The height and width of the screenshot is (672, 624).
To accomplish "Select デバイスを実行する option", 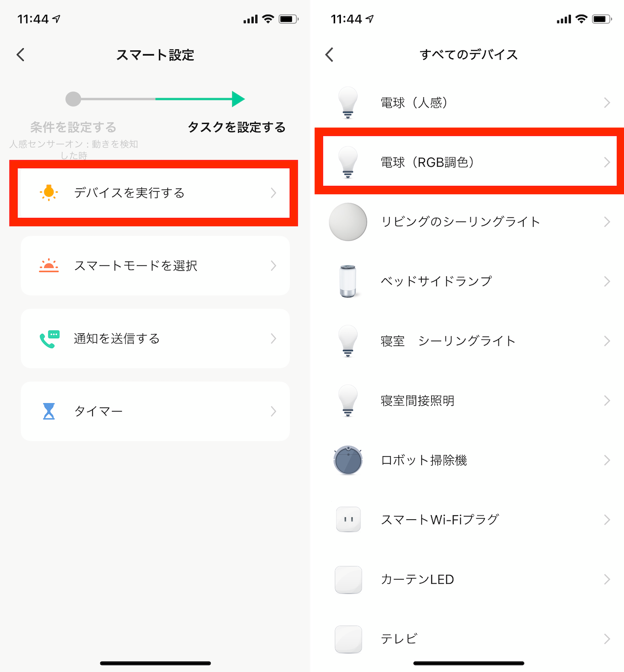I will (x=154, y=193).
